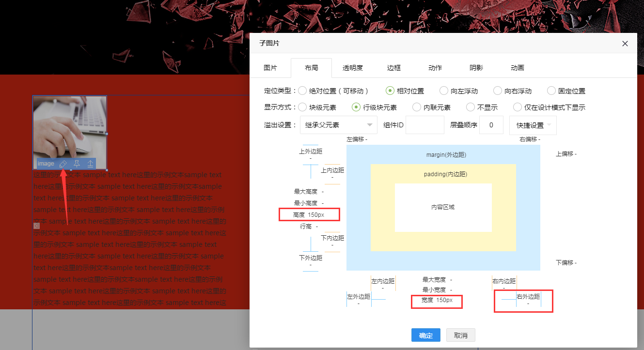Select the 绝对位置（可移动）radio option
This screenshot has height=350, width=644.
[x=302, y=91]
